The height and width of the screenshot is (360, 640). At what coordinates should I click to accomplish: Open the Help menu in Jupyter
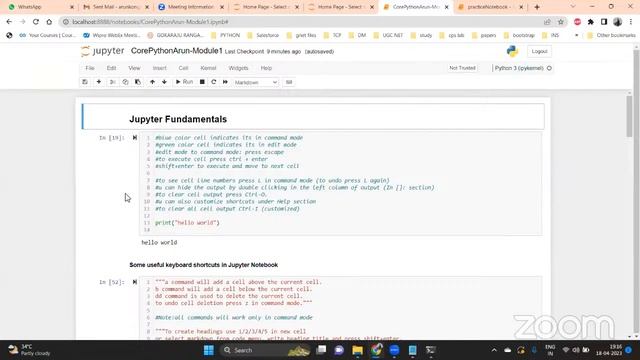point(266,68)
